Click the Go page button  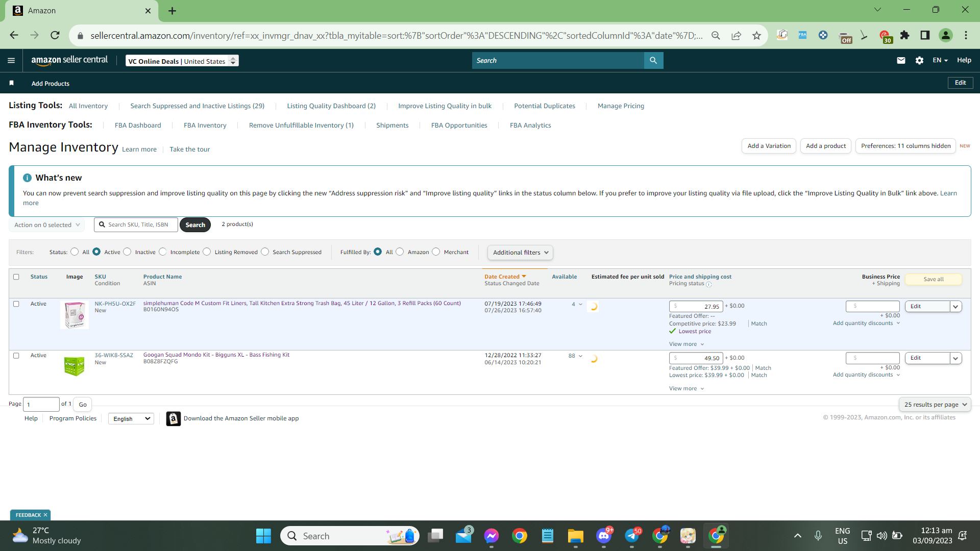[83, 405]
